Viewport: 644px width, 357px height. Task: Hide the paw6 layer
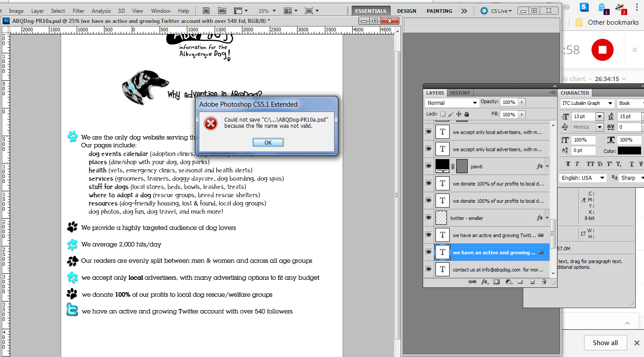428,166
